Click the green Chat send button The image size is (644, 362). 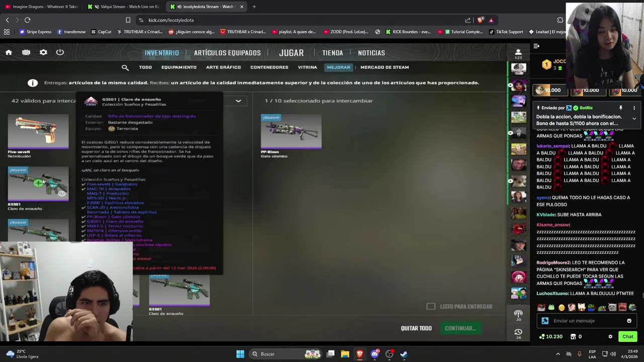pos(627,337)
